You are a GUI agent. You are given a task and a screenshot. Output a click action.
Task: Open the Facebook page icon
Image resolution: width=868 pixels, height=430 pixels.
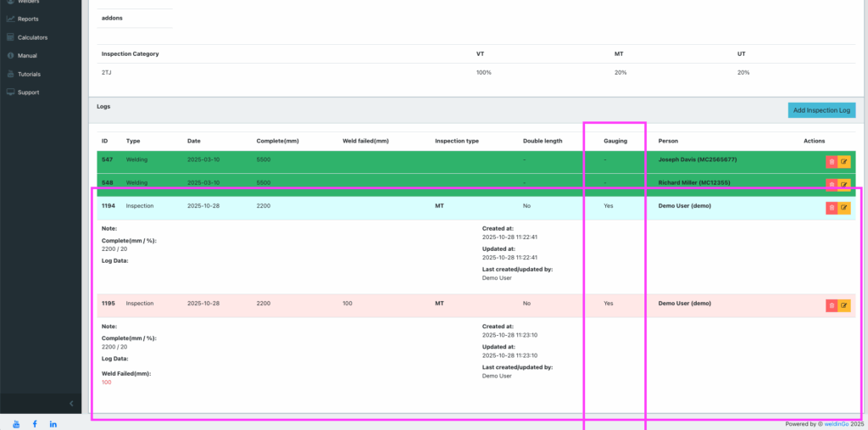(x=35, y=423)
